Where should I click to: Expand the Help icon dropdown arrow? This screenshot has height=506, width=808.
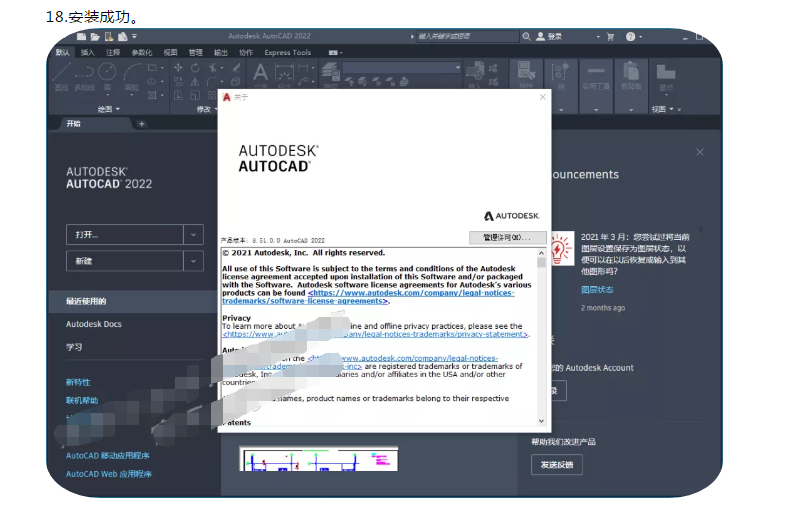(641, 37)
